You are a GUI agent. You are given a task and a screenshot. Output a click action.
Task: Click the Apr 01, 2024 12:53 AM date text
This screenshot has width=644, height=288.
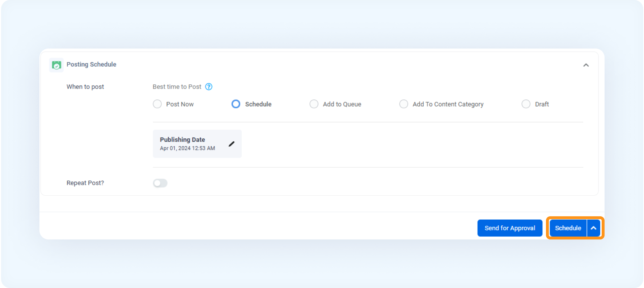(187, 148)
